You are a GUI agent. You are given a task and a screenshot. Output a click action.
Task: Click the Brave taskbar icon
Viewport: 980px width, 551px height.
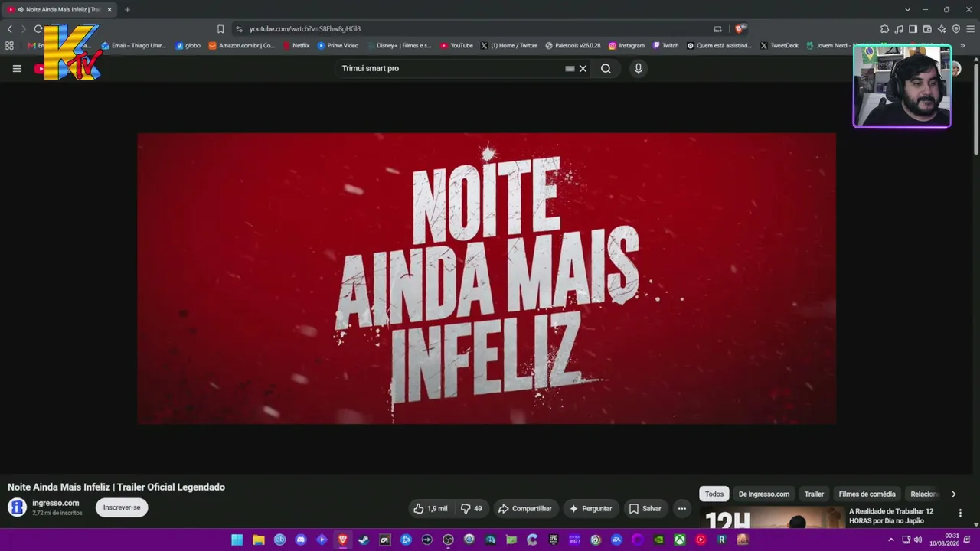coord(343,540)
